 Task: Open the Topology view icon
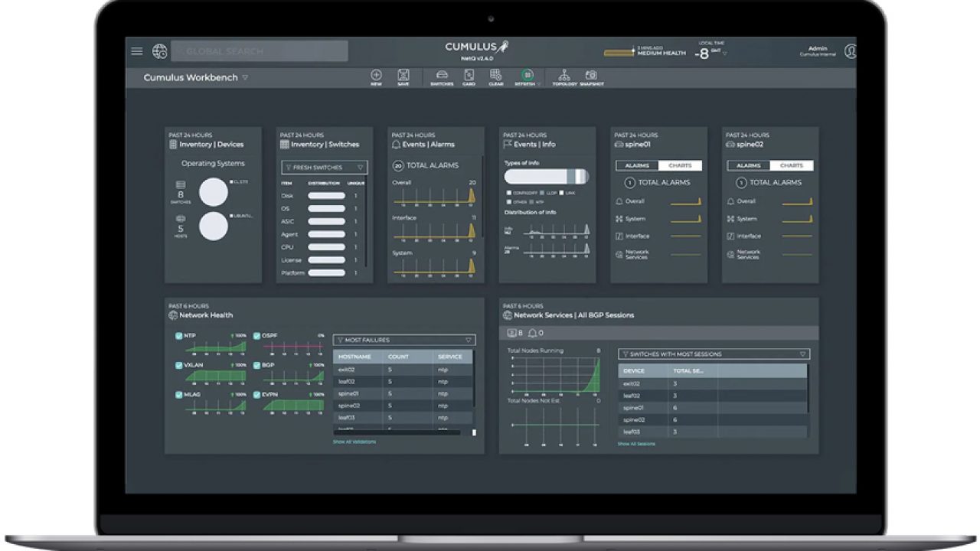(564, 75)
